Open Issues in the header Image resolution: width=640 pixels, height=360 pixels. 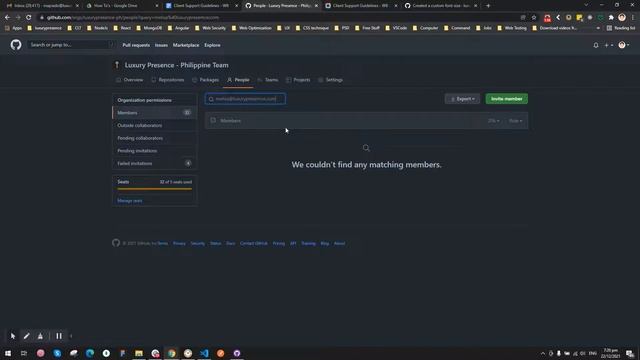click(x=161, y=45)
